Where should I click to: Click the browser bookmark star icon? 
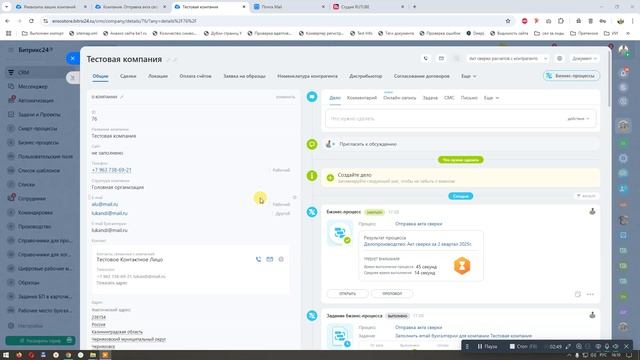[x=508, y=21]
